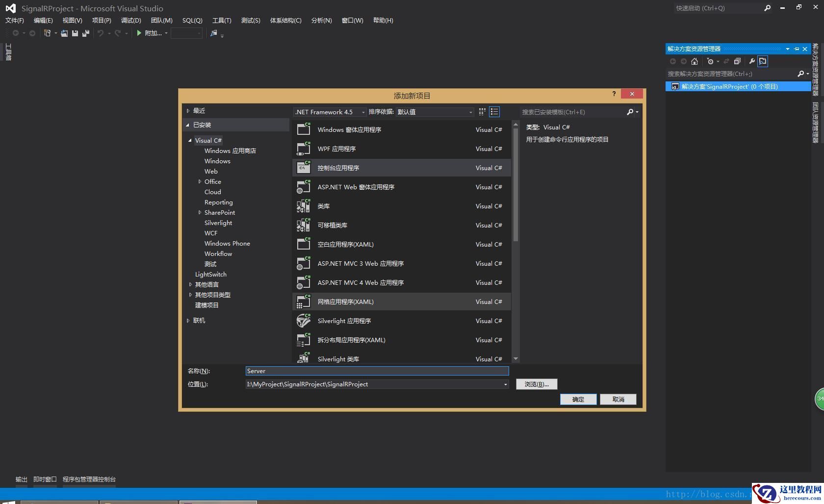Open the 调试(D) menu

131,21
